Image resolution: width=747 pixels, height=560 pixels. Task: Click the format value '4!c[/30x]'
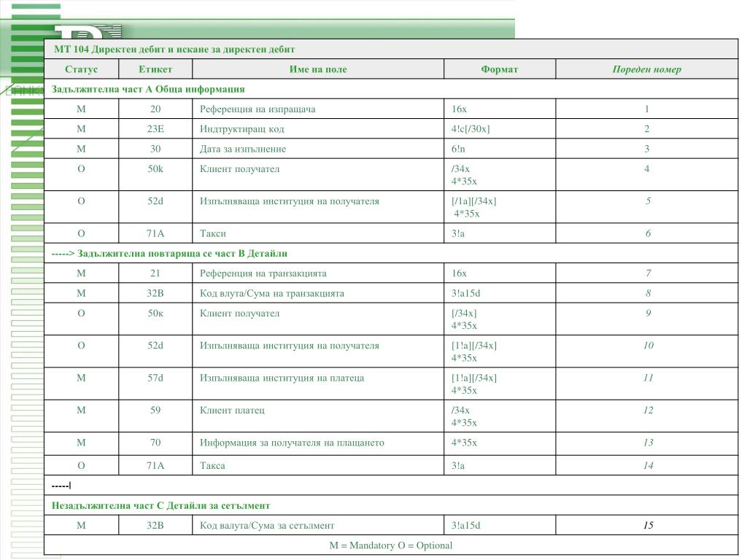(x=471, y=129)
